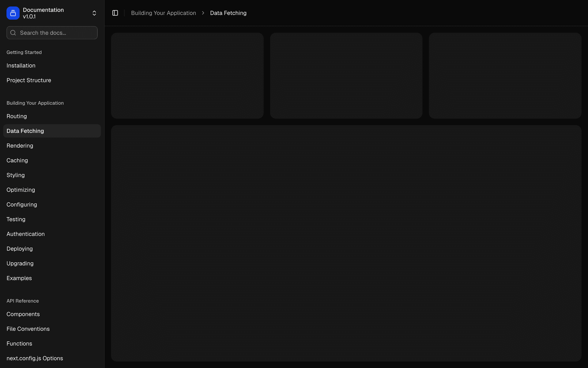
Task: Click the breadcrumb chevron between navigation items
Action: [203, 13]
